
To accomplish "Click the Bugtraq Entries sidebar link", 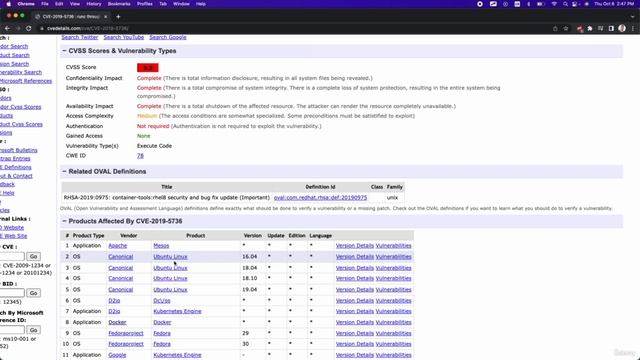I will (x=15, y=158).
